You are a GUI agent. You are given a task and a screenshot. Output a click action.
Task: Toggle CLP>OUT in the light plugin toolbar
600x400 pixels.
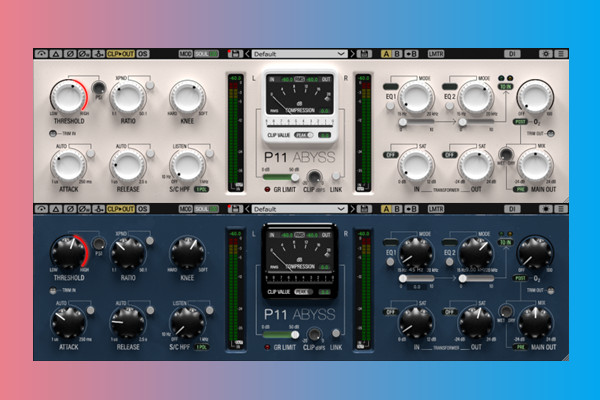[121, 54]
